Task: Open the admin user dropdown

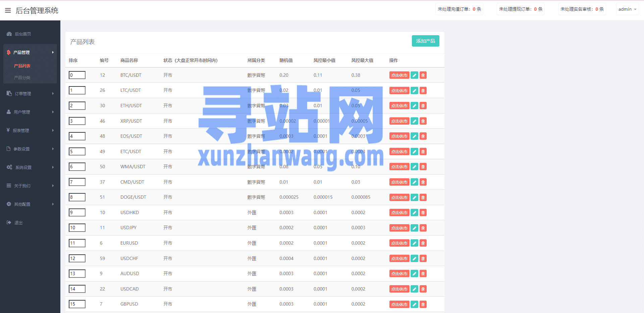Action: [x=627, y=9]
